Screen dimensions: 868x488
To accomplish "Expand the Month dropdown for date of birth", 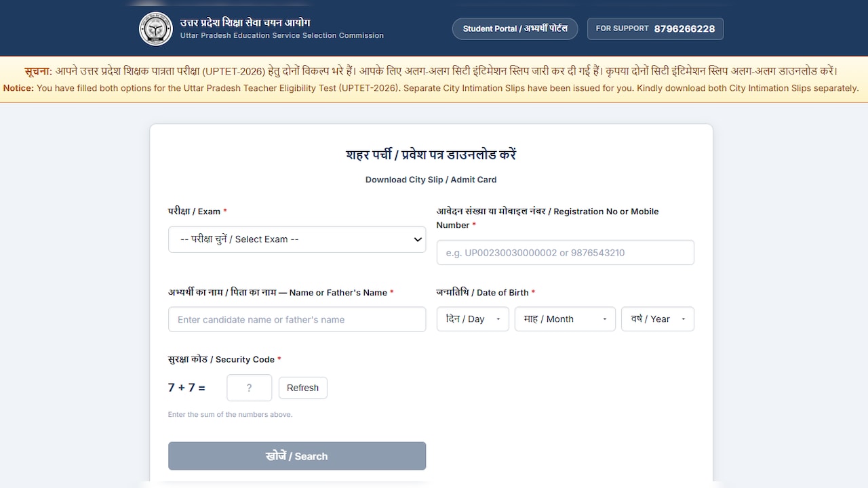I will click(x=565, y=319).
